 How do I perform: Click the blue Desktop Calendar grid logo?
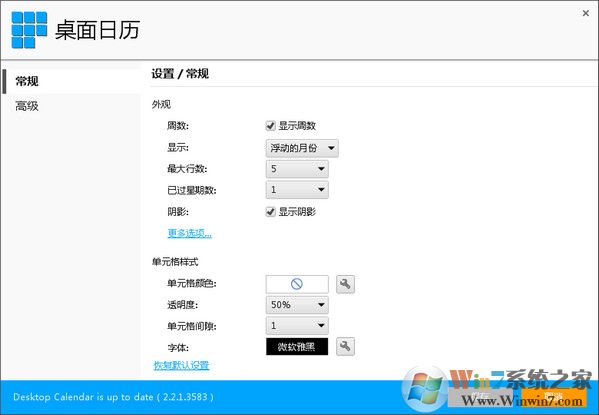point(29,30)
